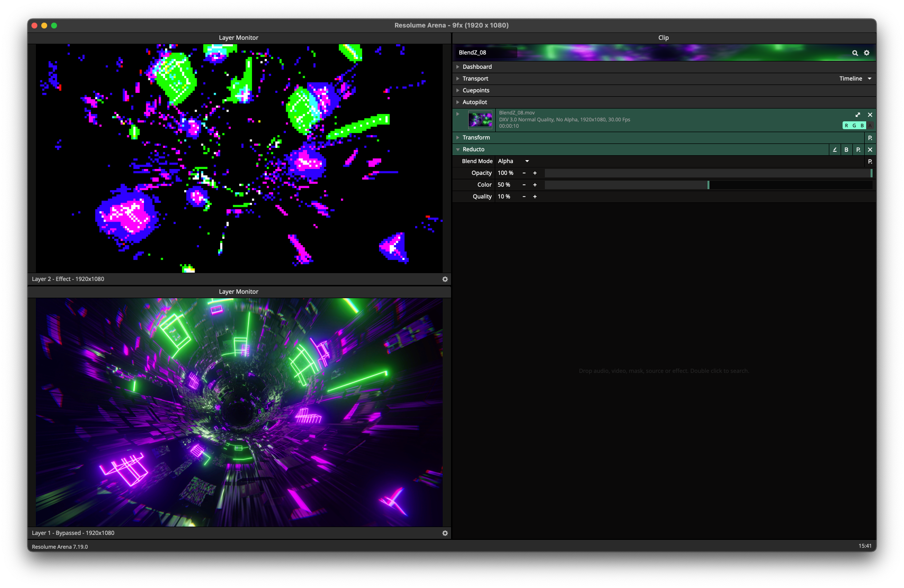Open the Blend Mode Alpha dropdown
Image resolution: width=904 pixels, height=588 pixels.
click(513, 161)
